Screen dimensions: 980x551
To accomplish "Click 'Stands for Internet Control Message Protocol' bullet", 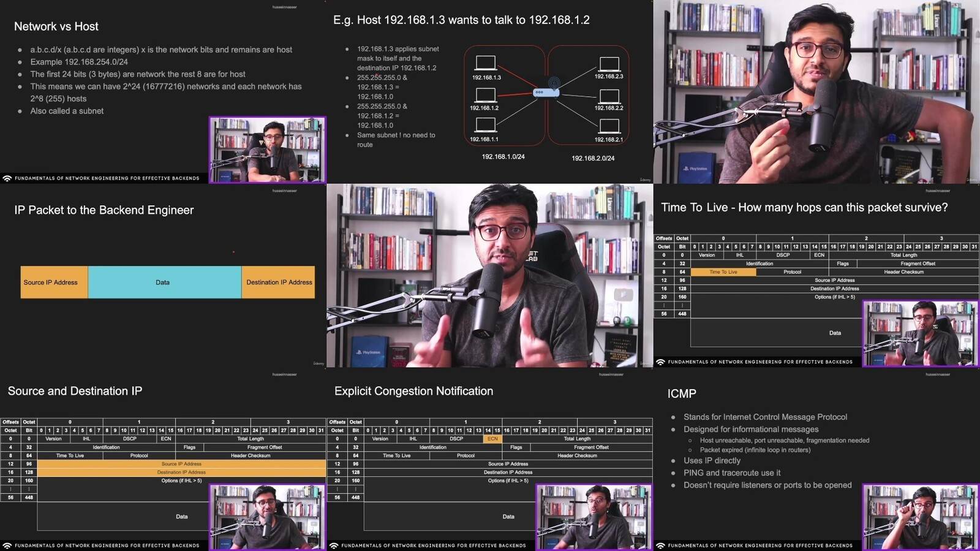I will tap(765, 417).
